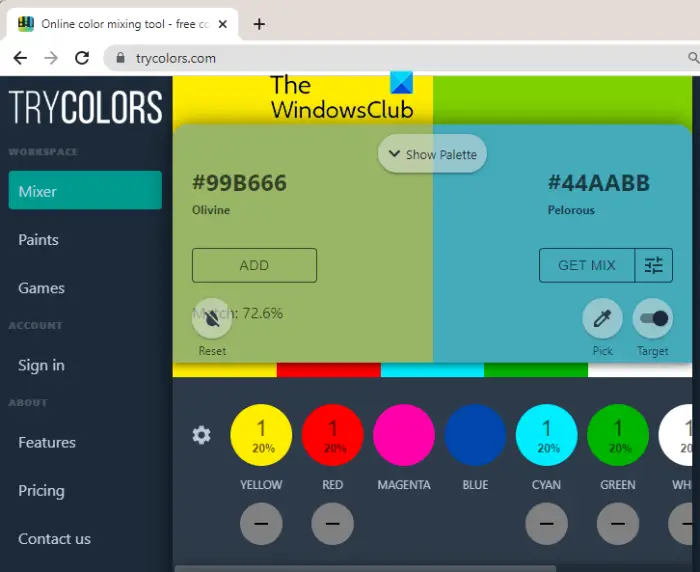
Task: Click the #44AABB target color code
Action: (x=599, y=183)
